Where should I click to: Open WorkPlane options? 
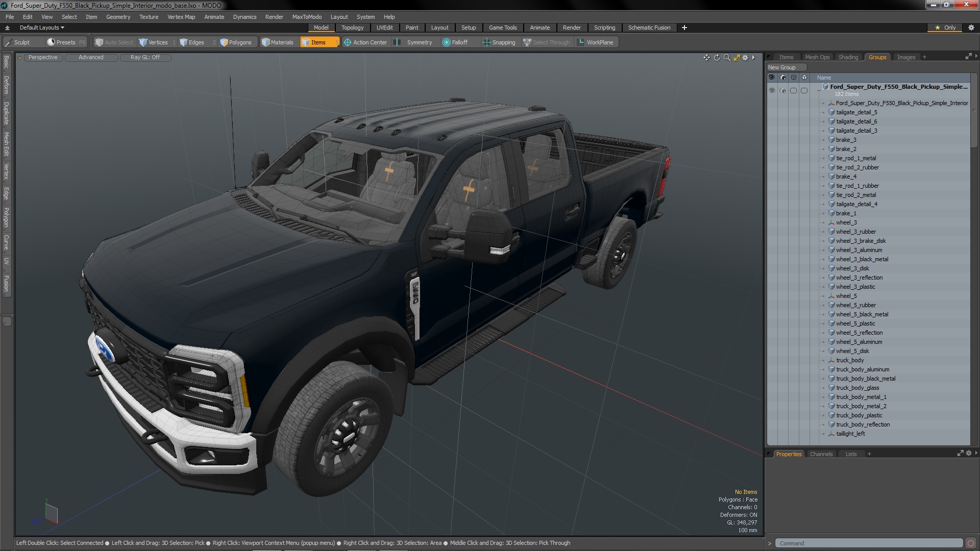click(x=596, y=42)
